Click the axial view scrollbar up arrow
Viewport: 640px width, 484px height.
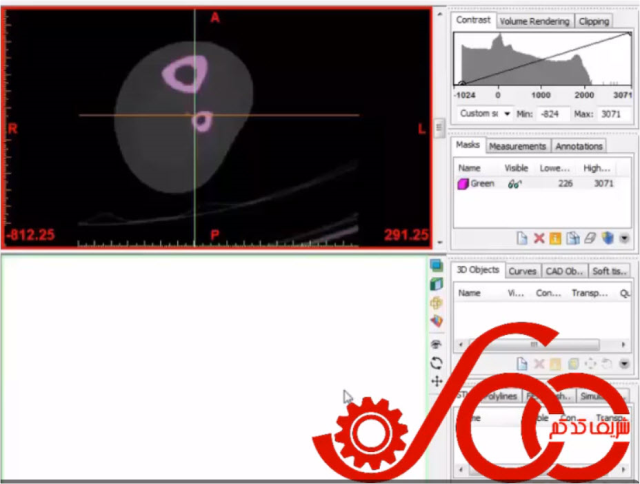click(x=440, y=13)
